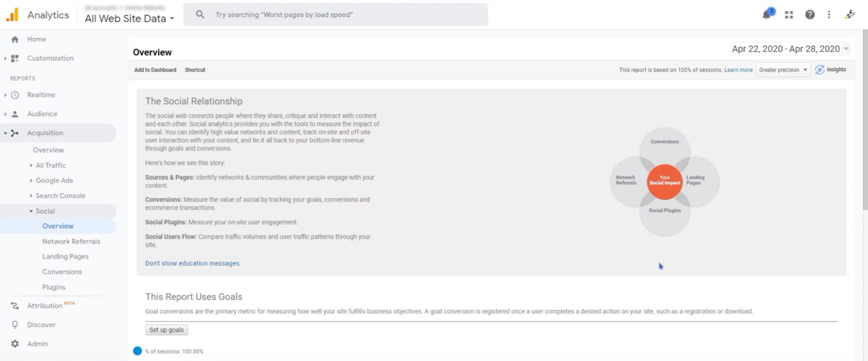Click the Insights icon
Screen dimensions: 868x361
820,70
